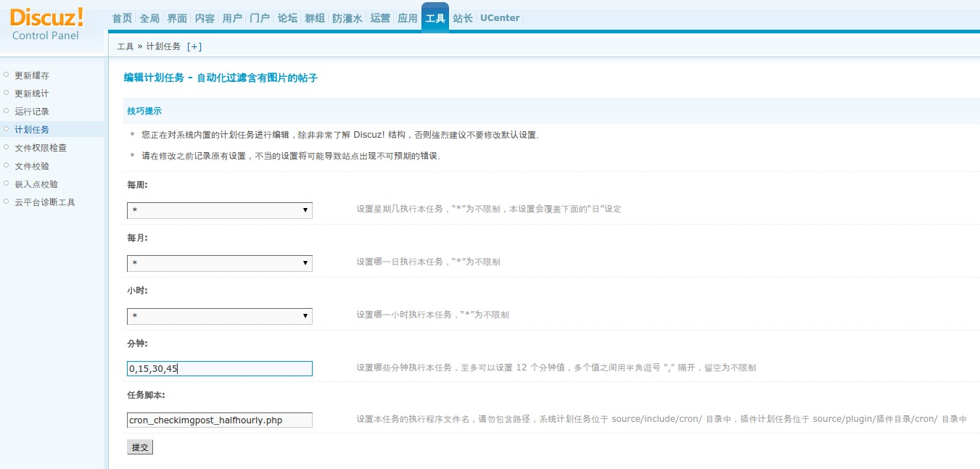Open the 每月 dropdown selector
980x469 pixels.
219,263
